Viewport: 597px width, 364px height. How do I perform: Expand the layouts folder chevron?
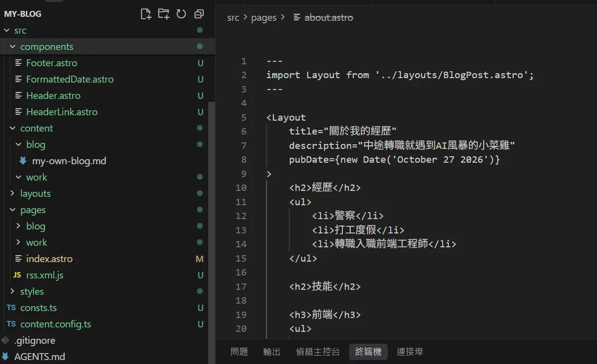[12, 193]
